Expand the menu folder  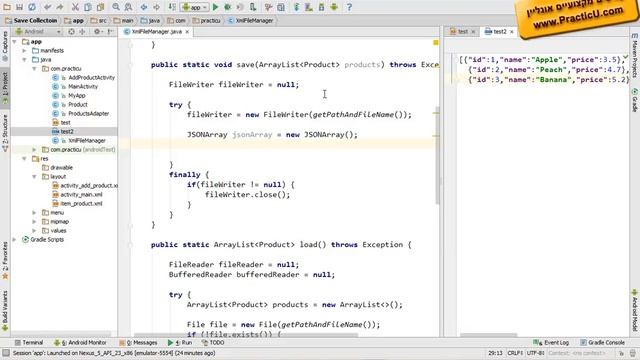pyautogui.click(x=34, y=213)
